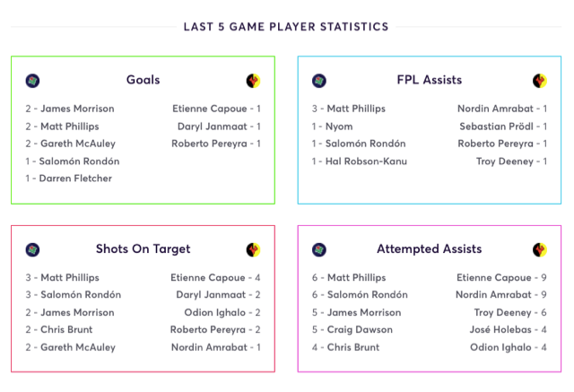Click West Brom crest in Attempted Assists panel
Image resolution: width=574 pixels, height=392 pixels.
coord(319,249)
